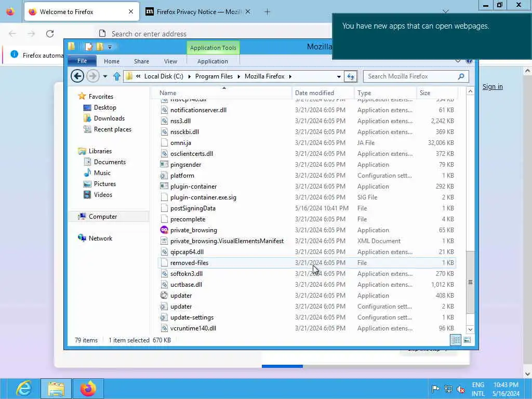Select the Music library
Screen dimensions: 532x399
coord(102,173)
